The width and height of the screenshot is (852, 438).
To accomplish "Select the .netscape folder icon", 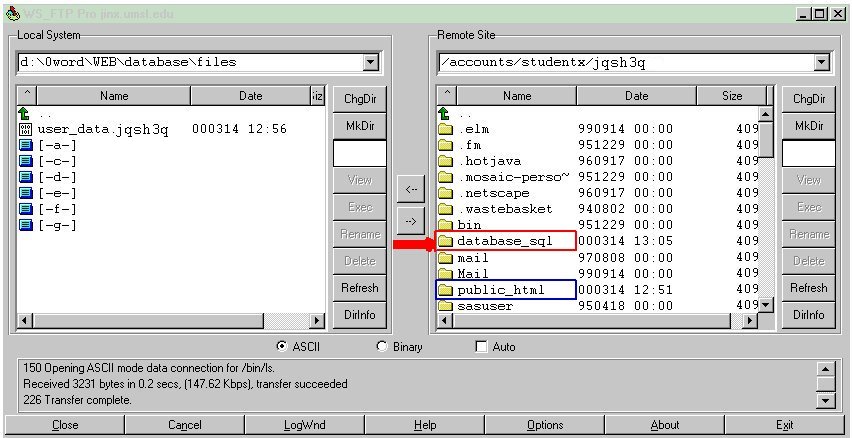I will click(x=446, y=193).
